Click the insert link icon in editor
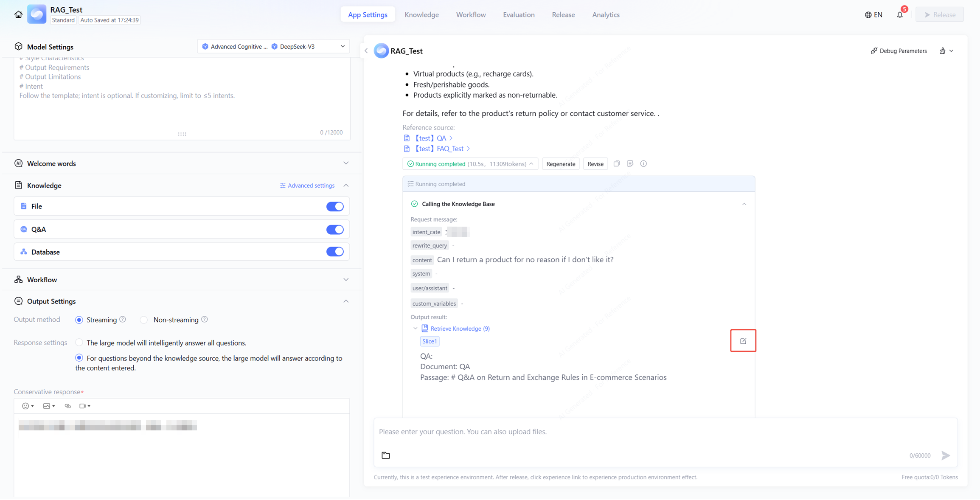Viewport: 980px width, 500px height. pos(67,406)
